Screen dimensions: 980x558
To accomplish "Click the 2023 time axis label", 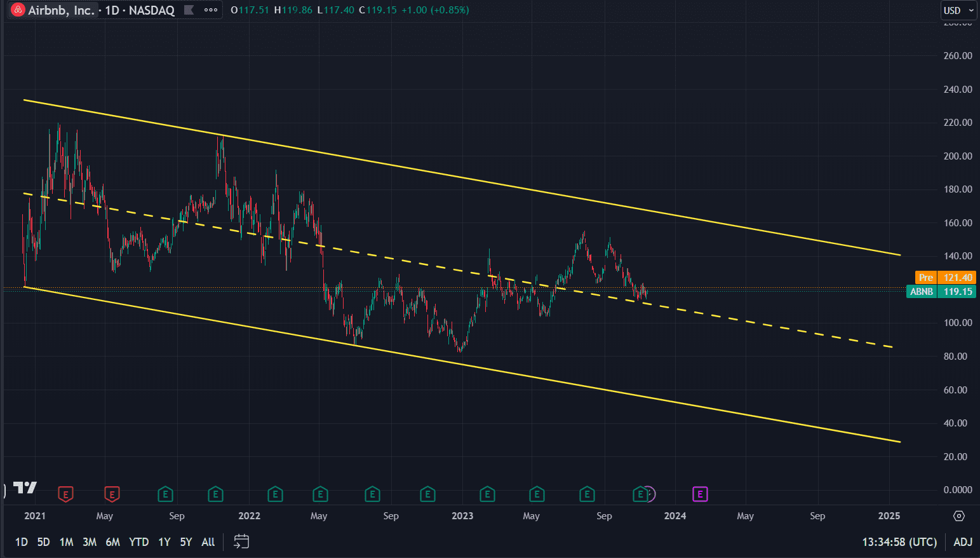I will point(462,516).
